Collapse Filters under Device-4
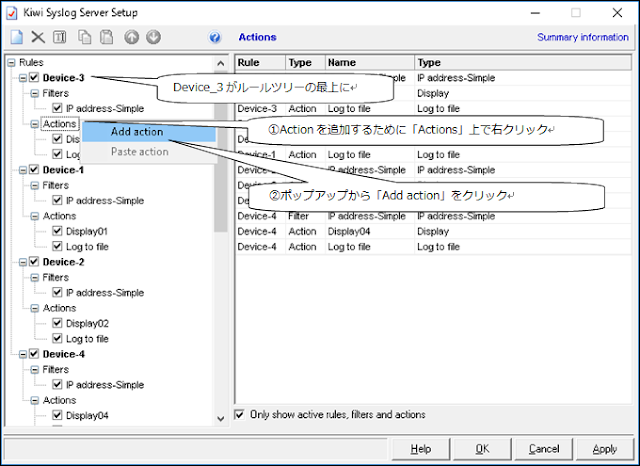640x466 pixels. click(35, 370)
